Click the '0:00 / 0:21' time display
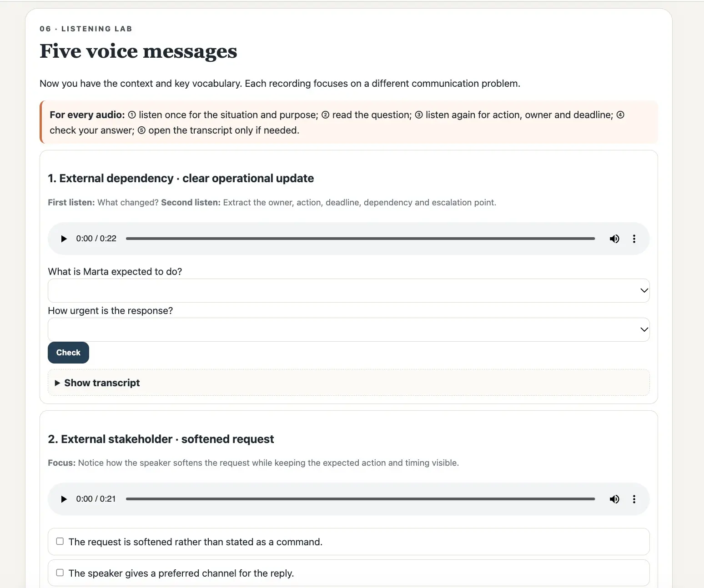 click(x=96, y=499)
